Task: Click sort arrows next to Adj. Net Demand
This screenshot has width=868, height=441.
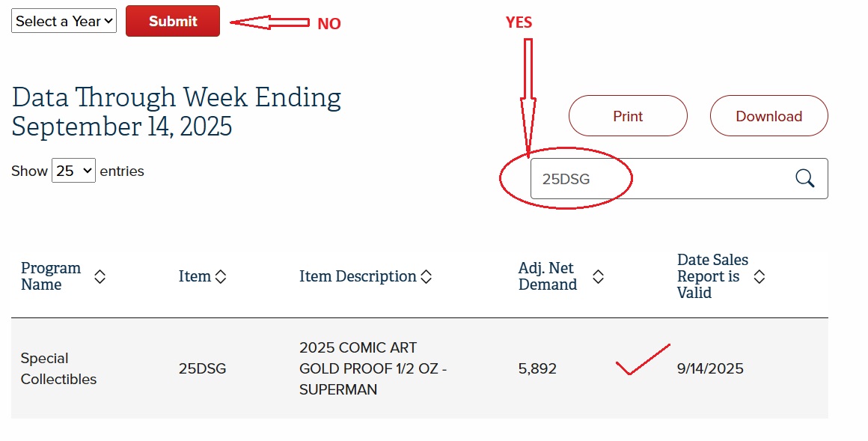Action: [x=598, y=277]
